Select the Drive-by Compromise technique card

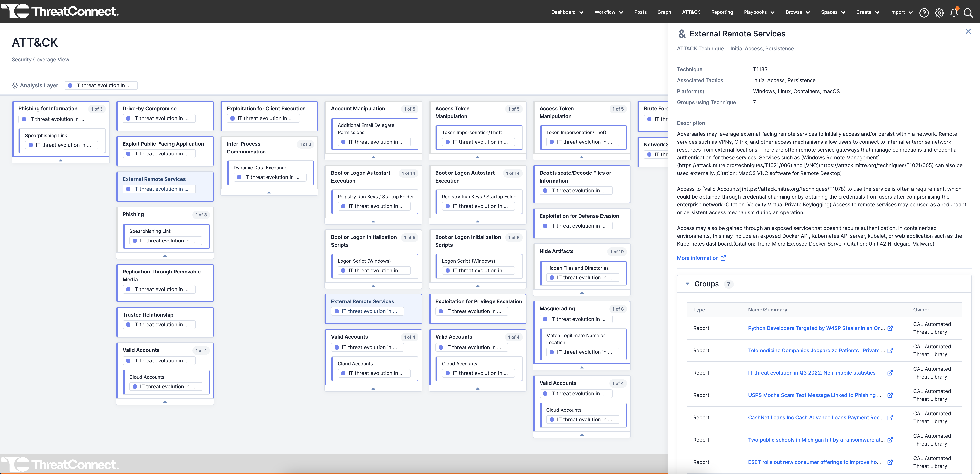[x=165, y=116]
